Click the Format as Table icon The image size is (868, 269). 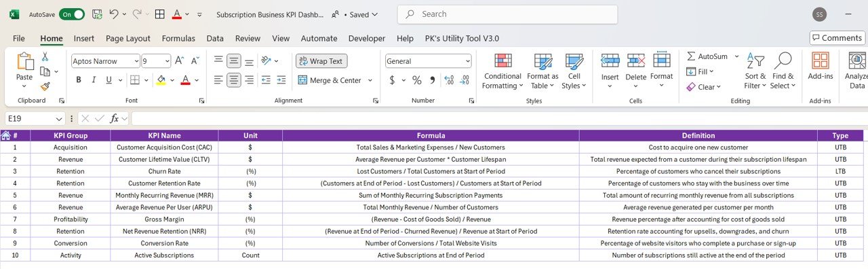click(543, 71)
